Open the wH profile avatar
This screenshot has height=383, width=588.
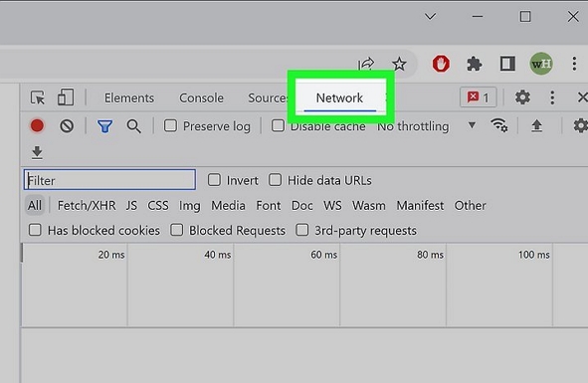(x=541, y=64)
